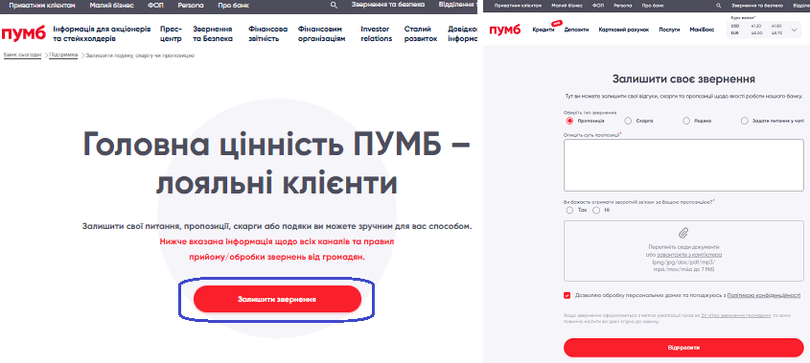Click the red Залишити звернення button
810x363 pixels.
[x=277, y=299]
